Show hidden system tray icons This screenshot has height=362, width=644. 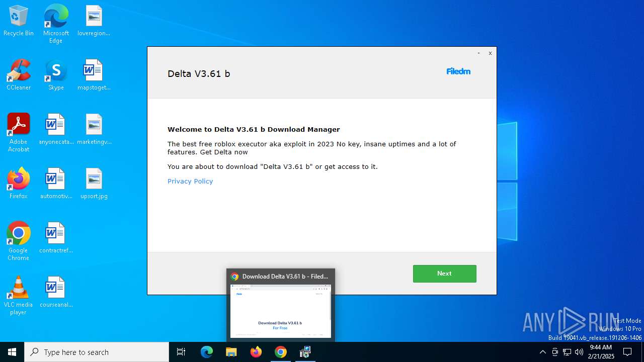point(542,352)
